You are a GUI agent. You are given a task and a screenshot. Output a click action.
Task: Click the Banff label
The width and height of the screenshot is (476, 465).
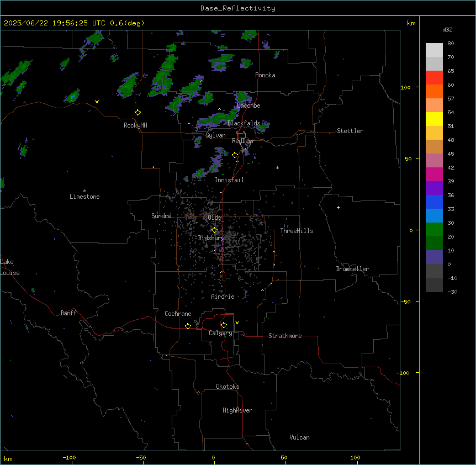68,313
